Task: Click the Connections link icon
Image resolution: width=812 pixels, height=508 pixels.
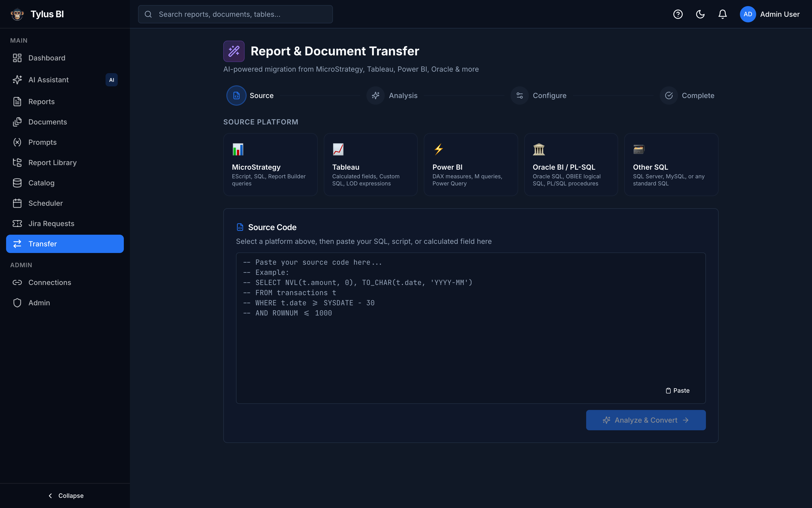Action: (17, 282)
